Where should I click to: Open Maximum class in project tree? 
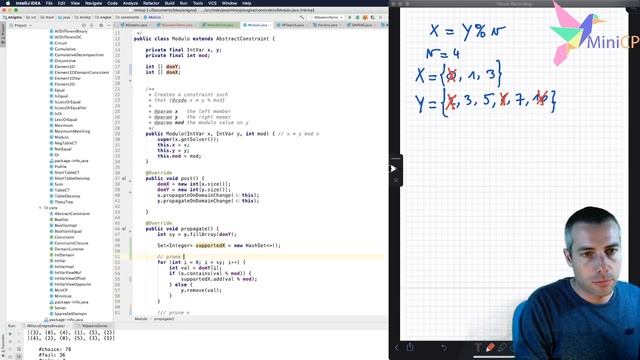(x=63, y=125)
